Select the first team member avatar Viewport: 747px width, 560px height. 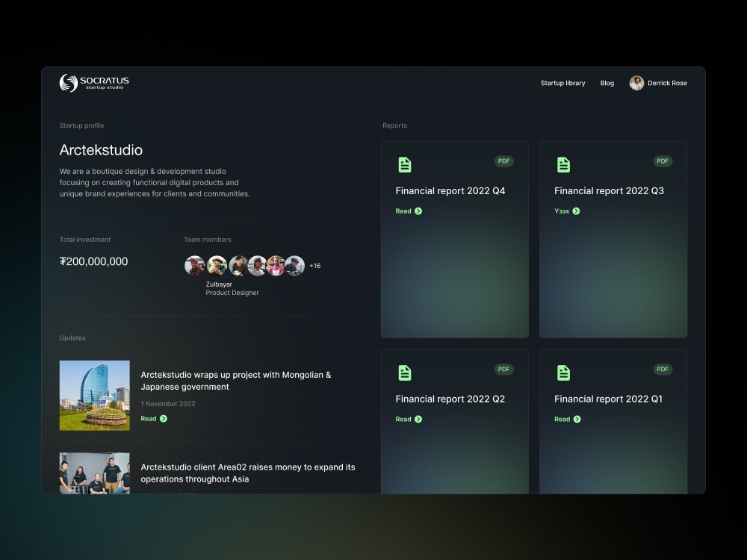(194, 266)
